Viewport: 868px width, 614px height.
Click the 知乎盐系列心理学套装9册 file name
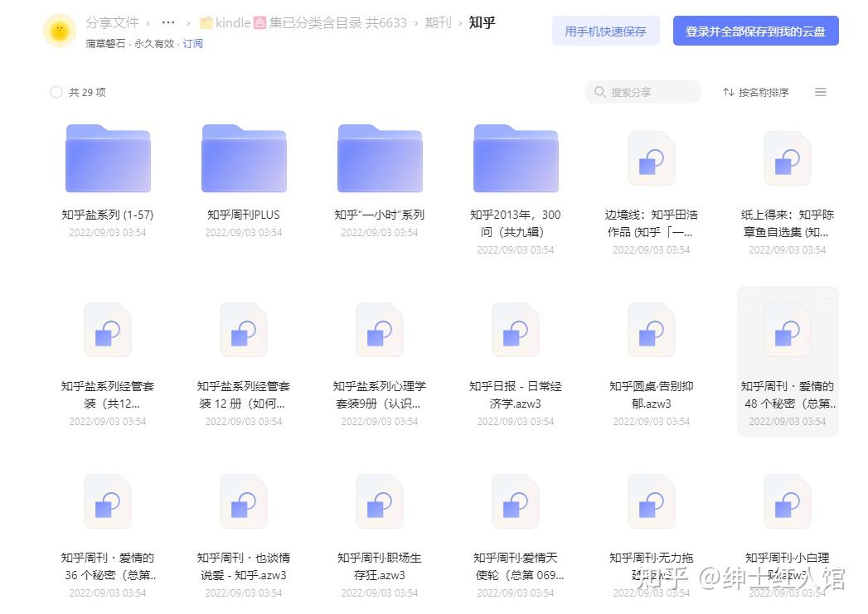(x=380, y=395)
